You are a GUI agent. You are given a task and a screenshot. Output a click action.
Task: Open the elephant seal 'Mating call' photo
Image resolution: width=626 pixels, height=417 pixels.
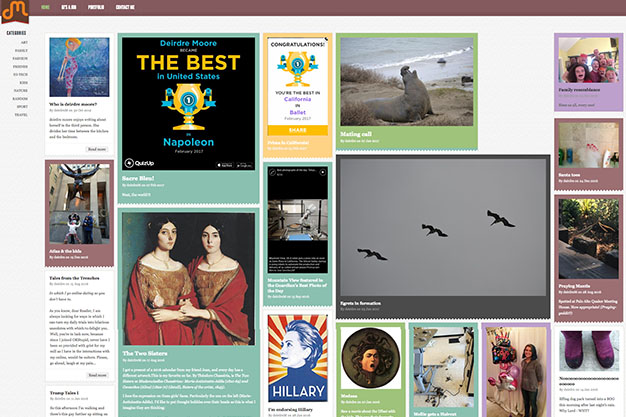(x=407, y=82)
